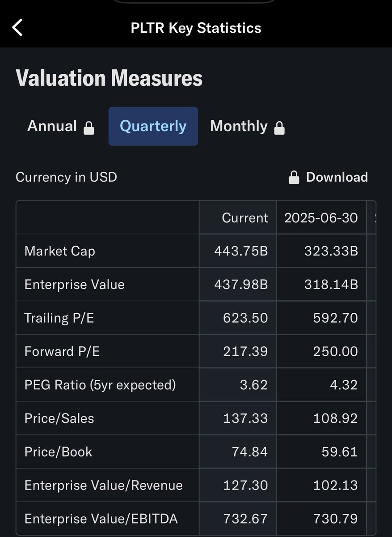Select the Quarterly tab
Screen dimensions: 392x537
(153, 126)
